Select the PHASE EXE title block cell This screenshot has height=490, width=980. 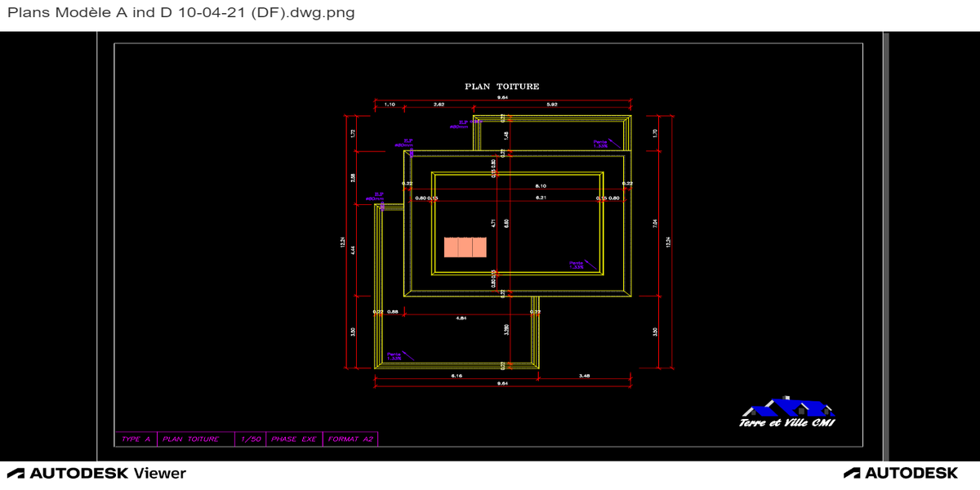tap(294, 439)
